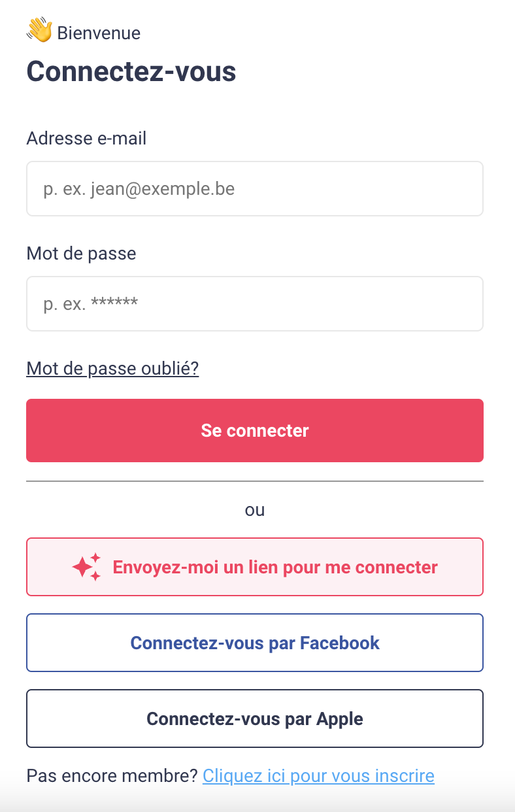This screenshot has width=515, height=812.
Task: Focus the Mot de passe input field
Action: click(x=255, y=304)
